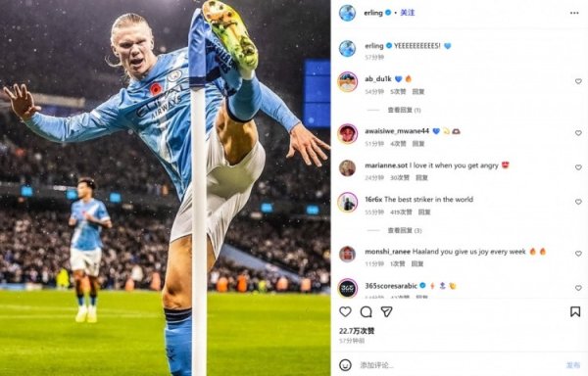Like ab_du1k's comment
Screen dimensions: 588x376
point(578,81)
